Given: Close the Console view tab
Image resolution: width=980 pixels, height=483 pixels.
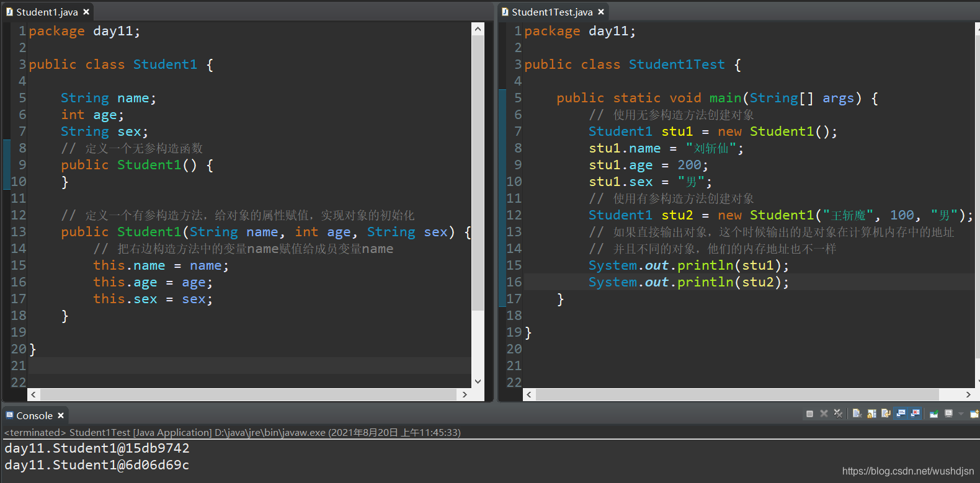Looking at the screenshot, I should pos(61,415).
